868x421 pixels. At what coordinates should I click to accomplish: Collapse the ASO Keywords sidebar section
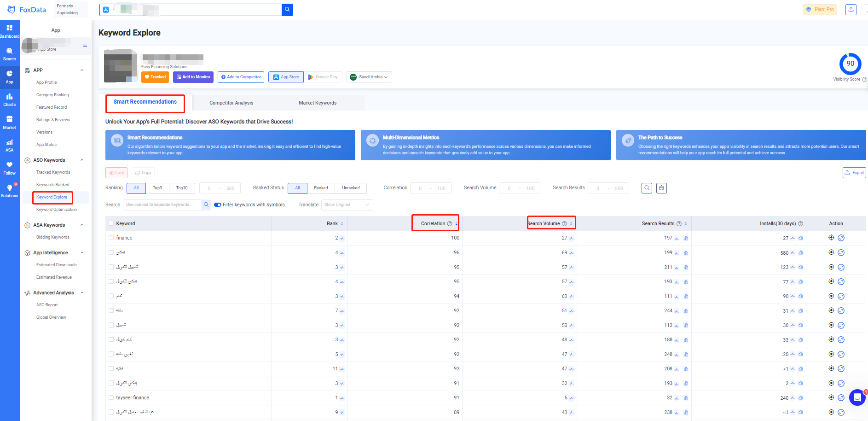click(x=82, y=160)
